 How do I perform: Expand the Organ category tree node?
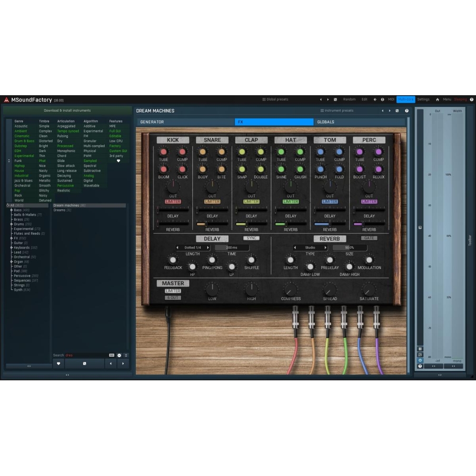(11, 262)
